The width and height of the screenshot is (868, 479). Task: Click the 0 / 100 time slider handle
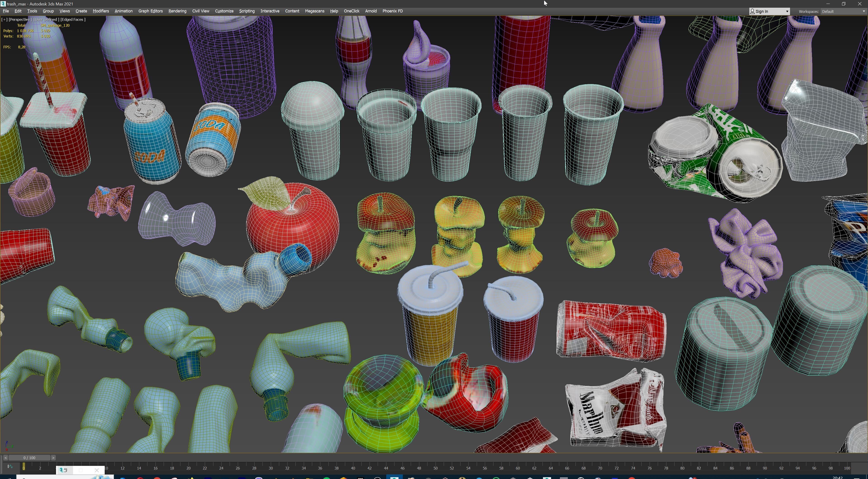click(x=29, y=458)
